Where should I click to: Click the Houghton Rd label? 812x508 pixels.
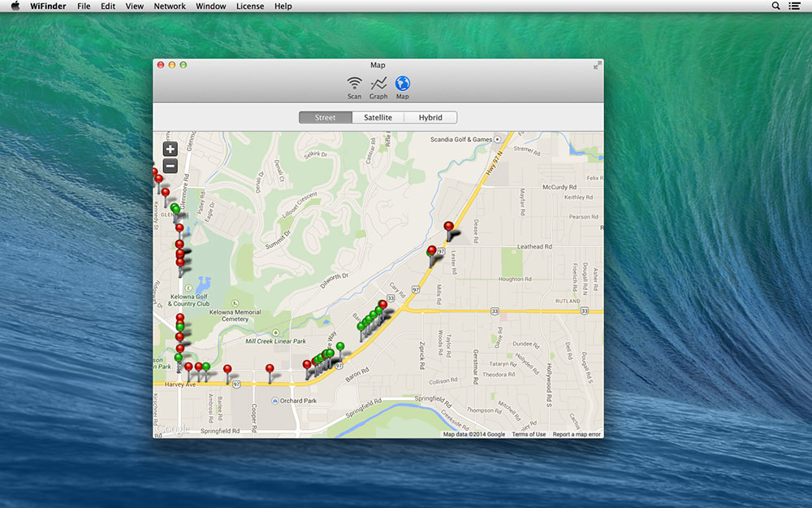[x=515, y=279]
